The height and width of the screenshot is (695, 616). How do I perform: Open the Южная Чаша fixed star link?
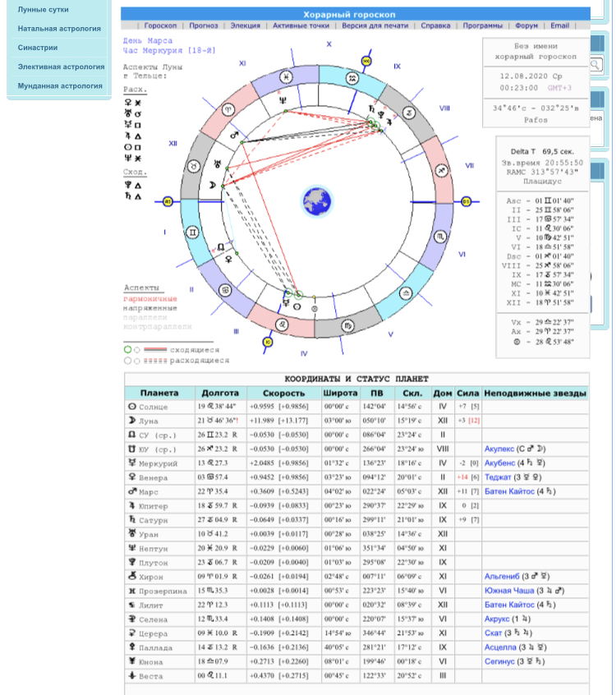tap(509, 591)
